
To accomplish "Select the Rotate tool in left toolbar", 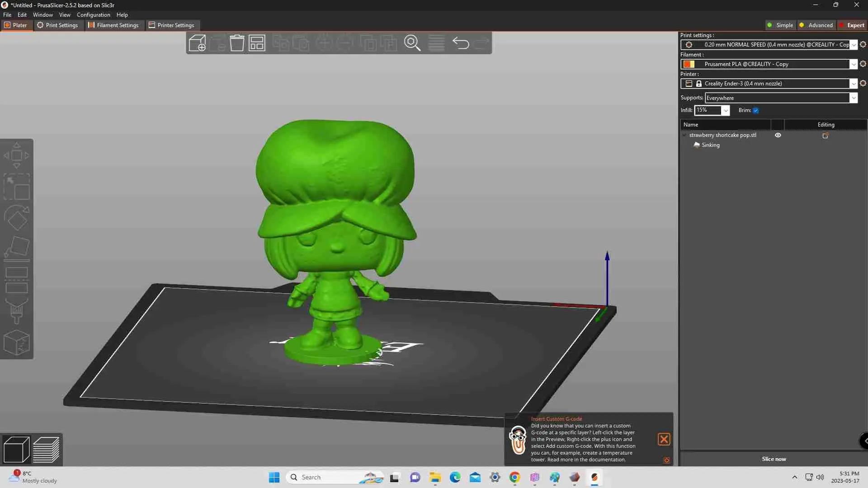I will click(17, 218).
